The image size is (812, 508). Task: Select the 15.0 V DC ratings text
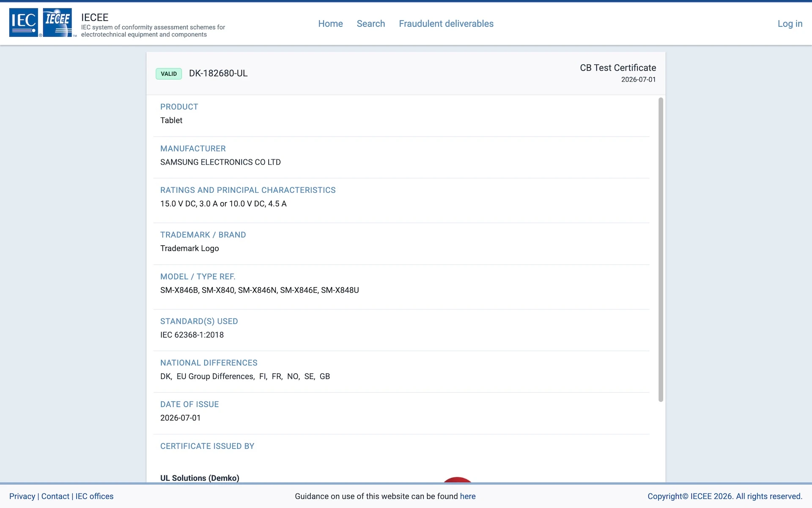223,204
